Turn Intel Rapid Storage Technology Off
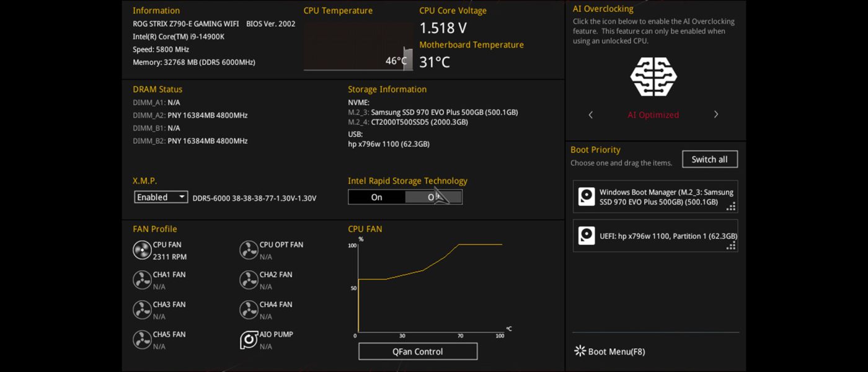This screenshot has height=372, width=868. [x=433, y=197]
